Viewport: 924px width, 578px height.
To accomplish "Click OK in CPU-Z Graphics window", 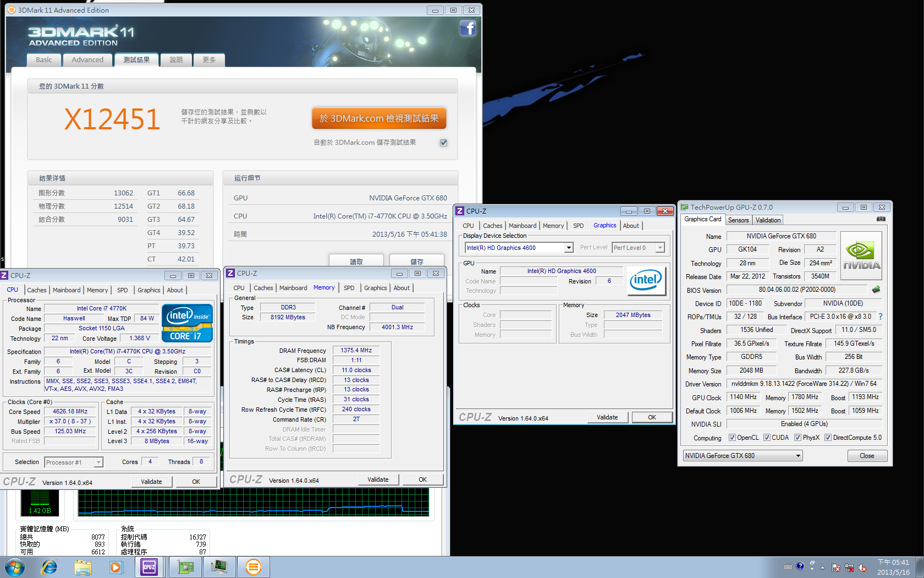I will pos(652,417).
